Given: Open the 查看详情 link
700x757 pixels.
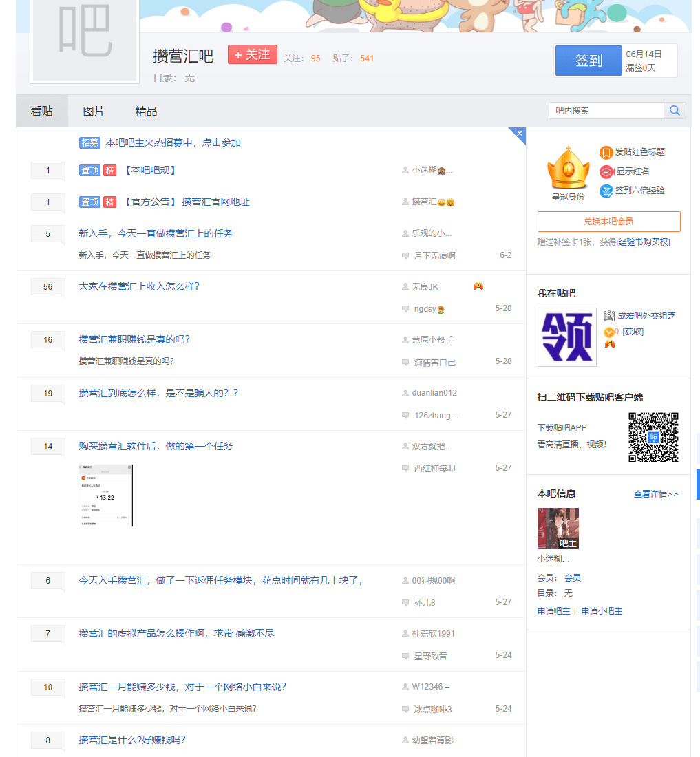Looking at the screenshot, I should tap(655, 494).
